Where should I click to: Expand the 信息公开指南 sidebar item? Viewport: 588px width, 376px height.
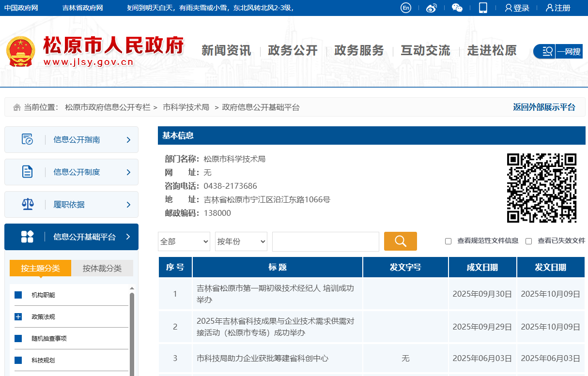[71, 140]
